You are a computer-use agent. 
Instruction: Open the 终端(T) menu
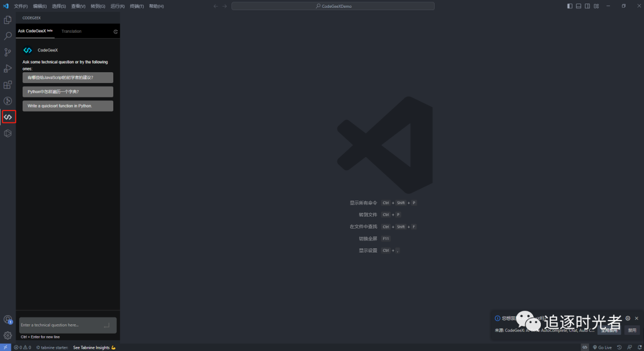pos(137,6)
